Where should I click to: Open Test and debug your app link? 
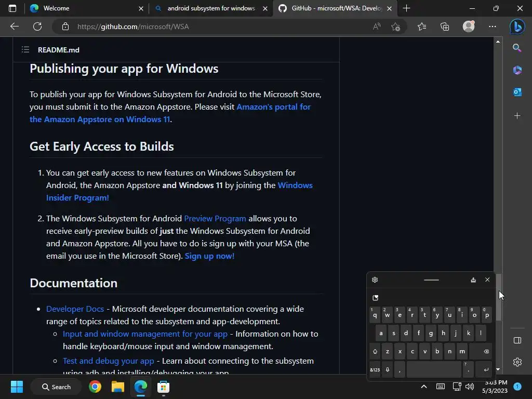click(108, 361)
